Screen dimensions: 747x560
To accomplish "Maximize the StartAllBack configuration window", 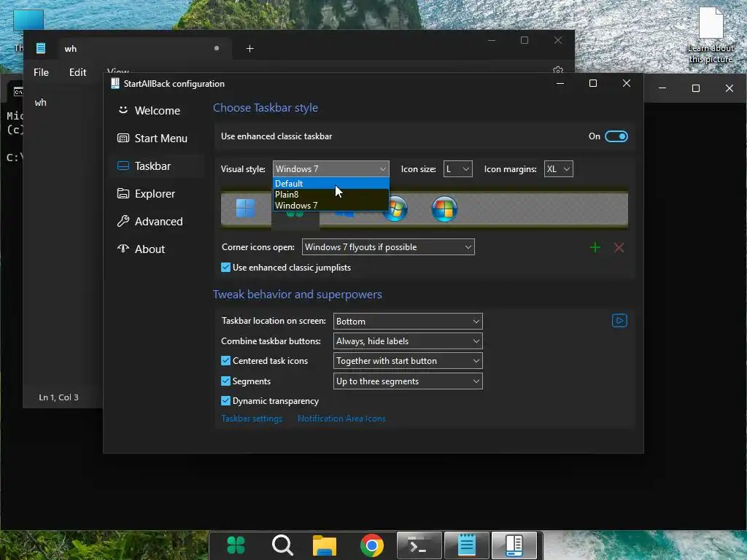I will pos(593,83).
